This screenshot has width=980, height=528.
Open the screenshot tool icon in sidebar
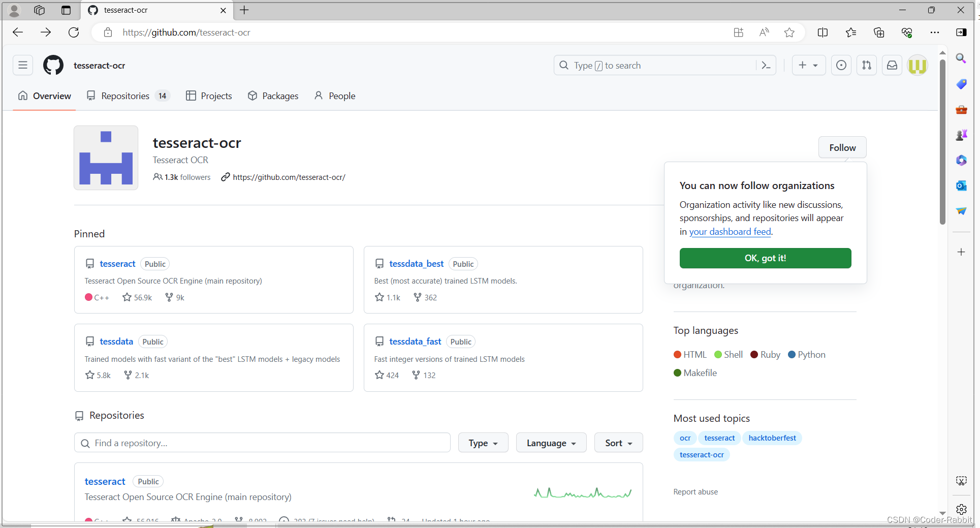pyautogui.click(x=961, y=481)
